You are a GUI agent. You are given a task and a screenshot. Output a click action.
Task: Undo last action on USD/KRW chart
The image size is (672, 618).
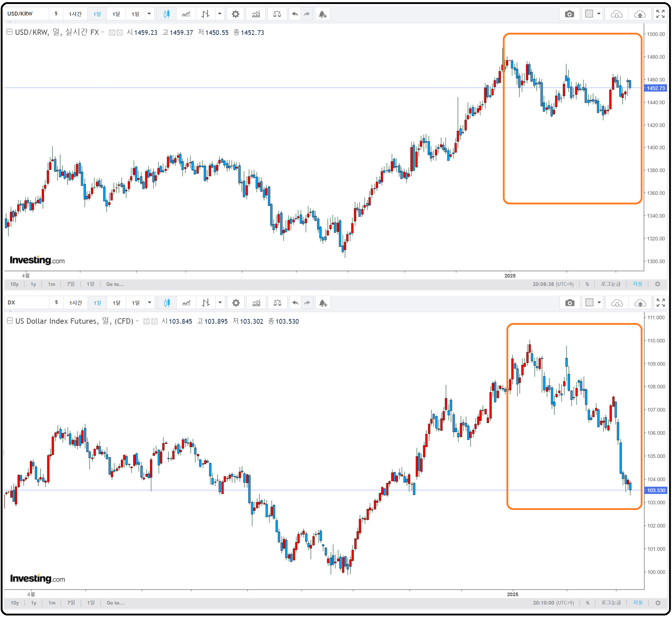pyautogui.click(x=295, y=14)
